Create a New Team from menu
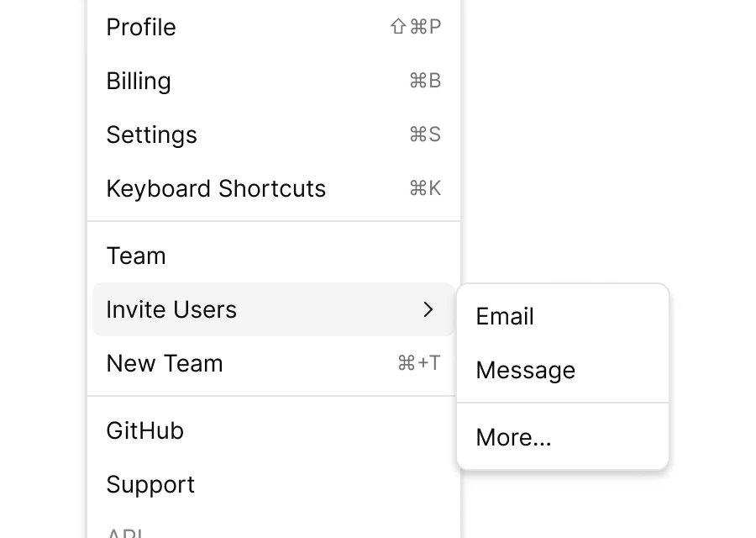This screenshot has width=756, height=538. [x=165, y=363]
